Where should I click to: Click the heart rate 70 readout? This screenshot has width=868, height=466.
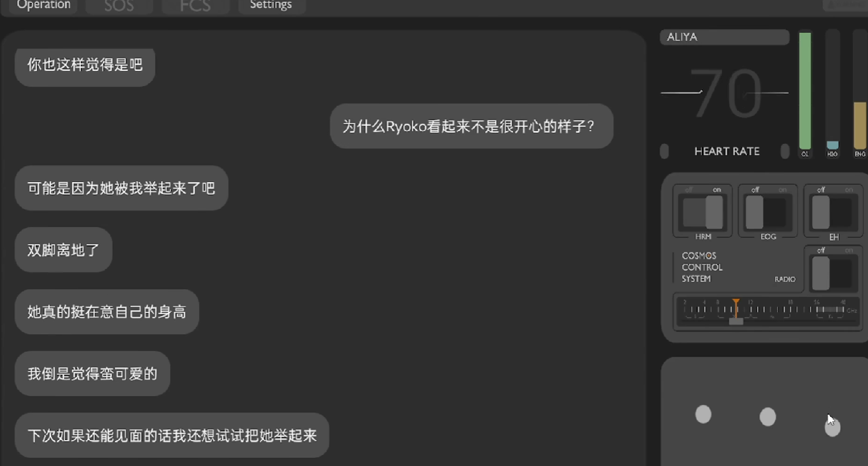pyautogui.click(x=725, y=94)
